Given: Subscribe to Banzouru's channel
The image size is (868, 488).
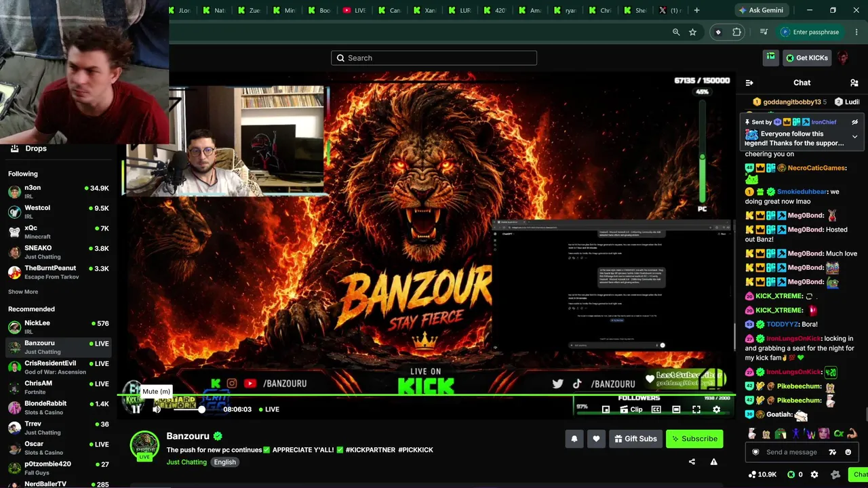Looking at the screenshot, I should (694, 439).
